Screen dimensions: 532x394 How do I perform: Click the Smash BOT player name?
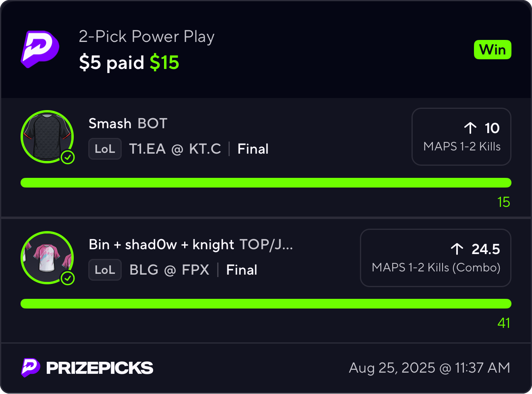[127, 123]
